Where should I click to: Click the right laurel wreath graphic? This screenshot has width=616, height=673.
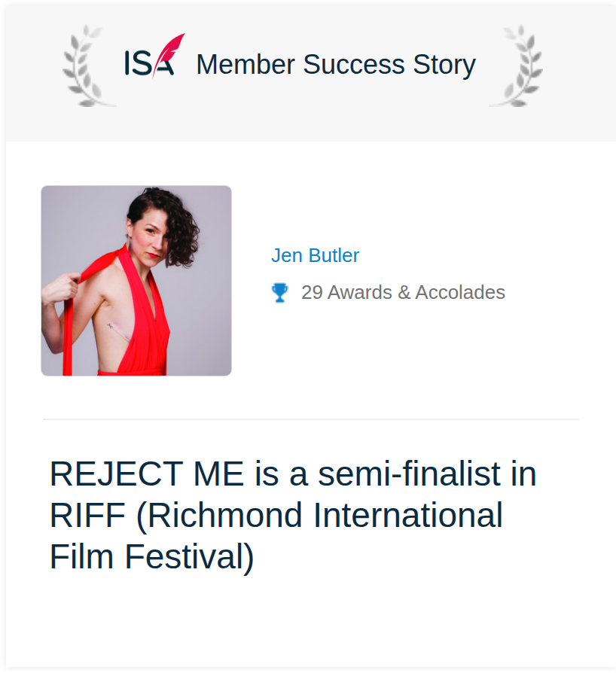point(517,65)
